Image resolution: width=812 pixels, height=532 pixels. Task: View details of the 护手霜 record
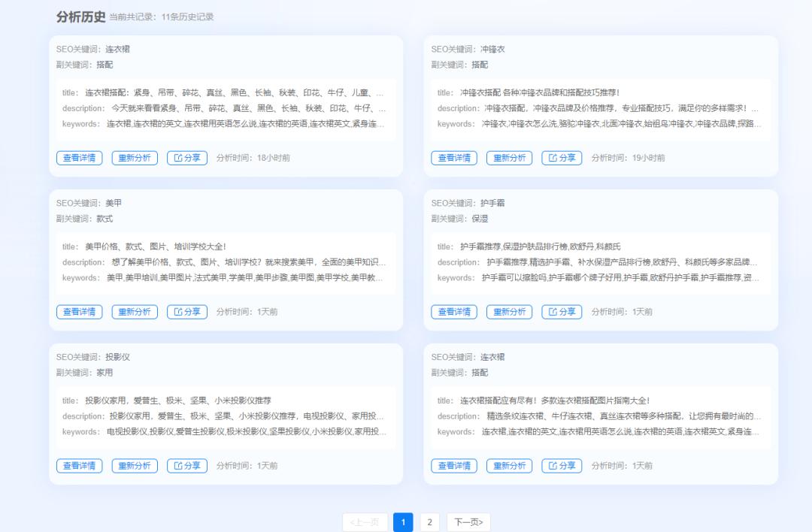(453, 311)
